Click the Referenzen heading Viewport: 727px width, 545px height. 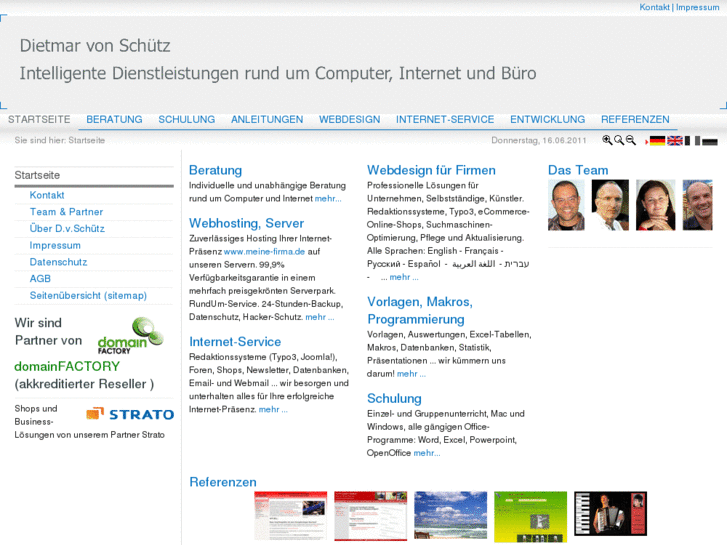point(223,482)
